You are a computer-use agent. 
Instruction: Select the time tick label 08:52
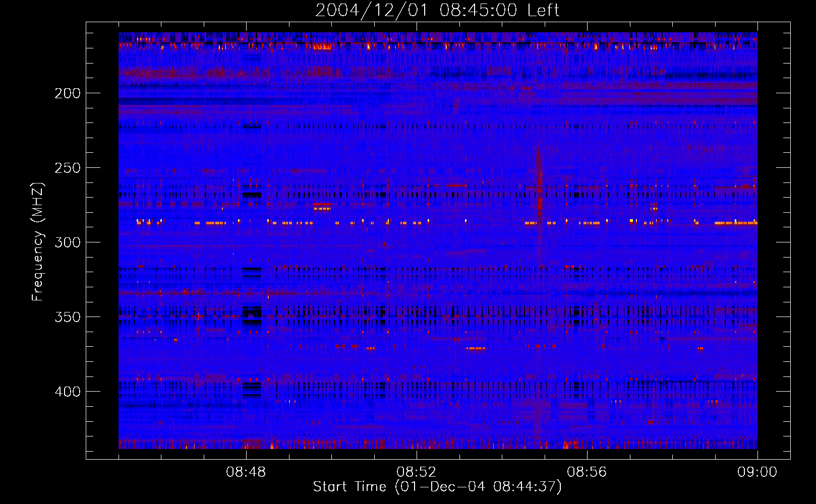[x=417, y=472]
